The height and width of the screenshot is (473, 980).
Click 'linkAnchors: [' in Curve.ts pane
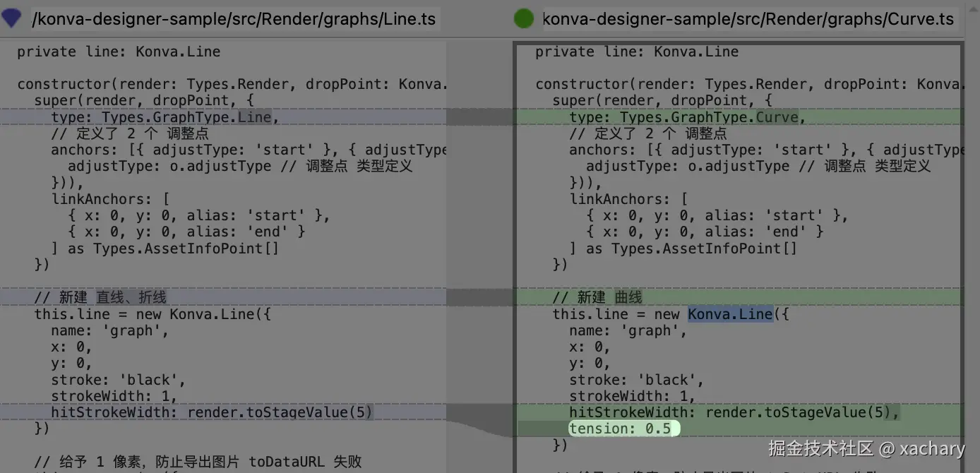(x=628, y=199)
